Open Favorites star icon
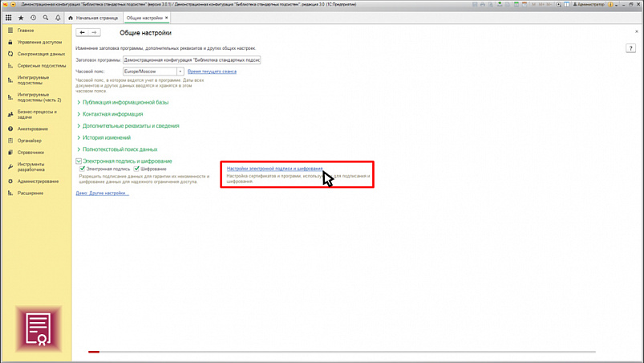This screenshot has height=363, width=644. point(22,18)
